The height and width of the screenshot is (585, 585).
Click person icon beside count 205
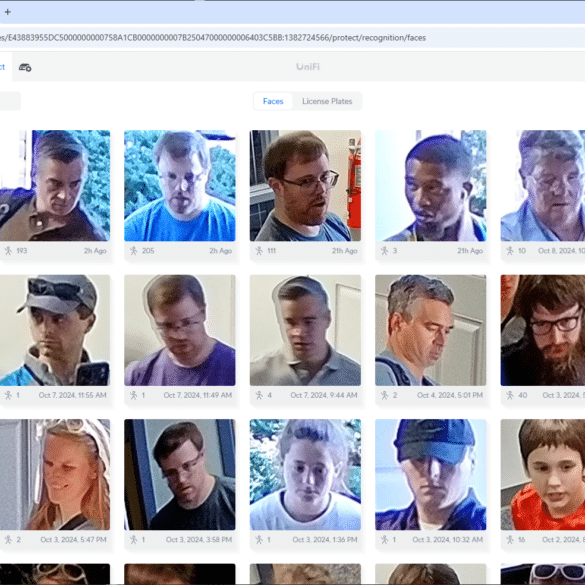pyautogui.click(x=134, y=251)
